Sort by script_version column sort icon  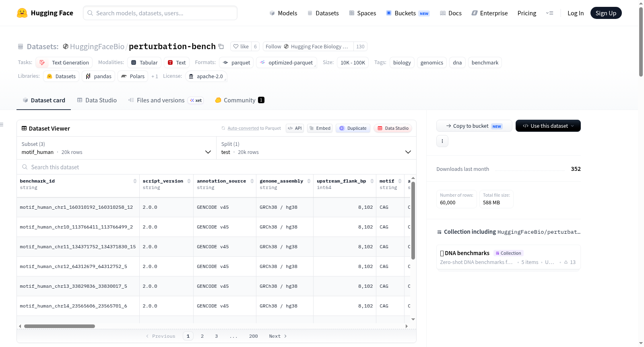click(x=189, y=181)
